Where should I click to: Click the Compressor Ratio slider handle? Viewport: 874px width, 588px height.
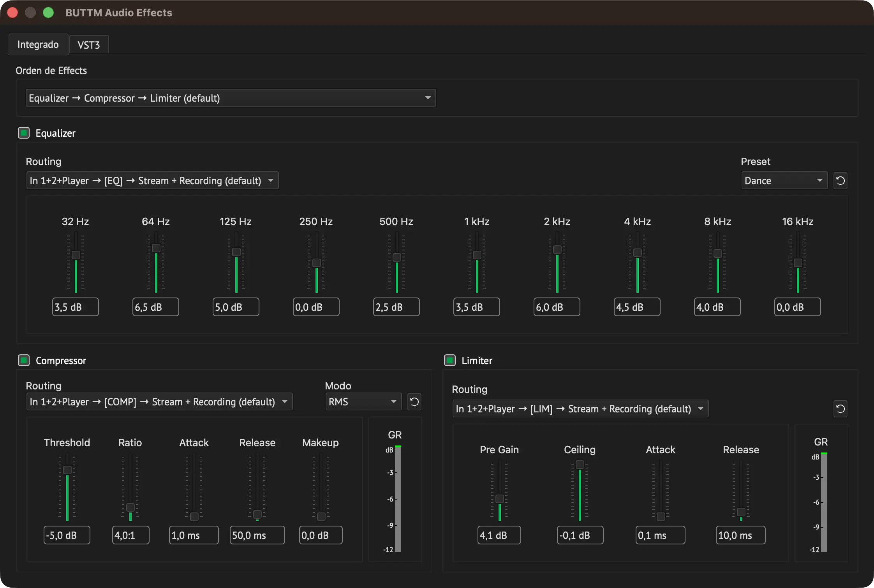[130, 507]
